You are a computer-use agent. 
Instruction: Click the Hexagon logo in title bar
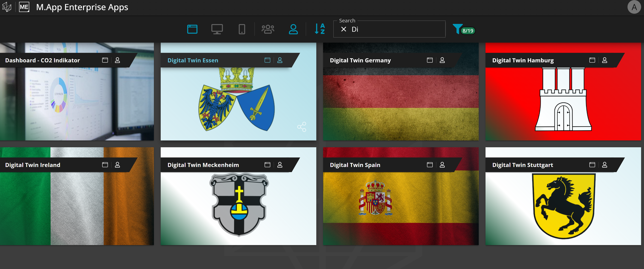[7, 7]
